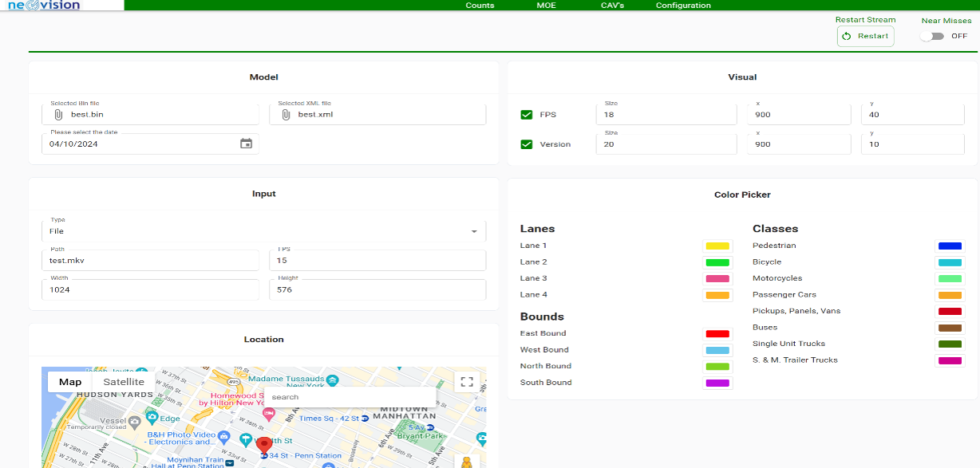Image resolution: width=980 pixels, height=468 pixels.
Task: Open the Pedestrian class color selector
Action: (x=950, y=246)
